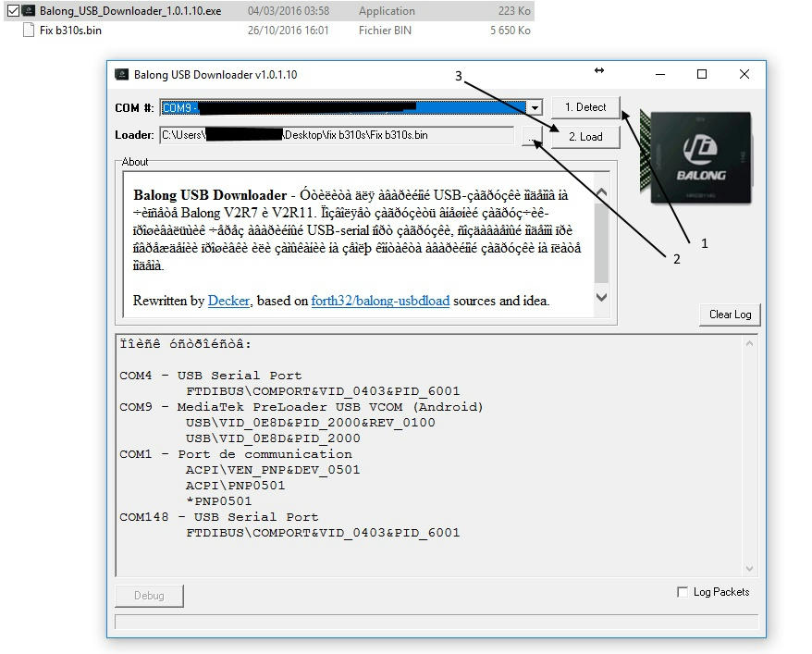Click the COM148 - USB Serial Port line

coord(219,517)
